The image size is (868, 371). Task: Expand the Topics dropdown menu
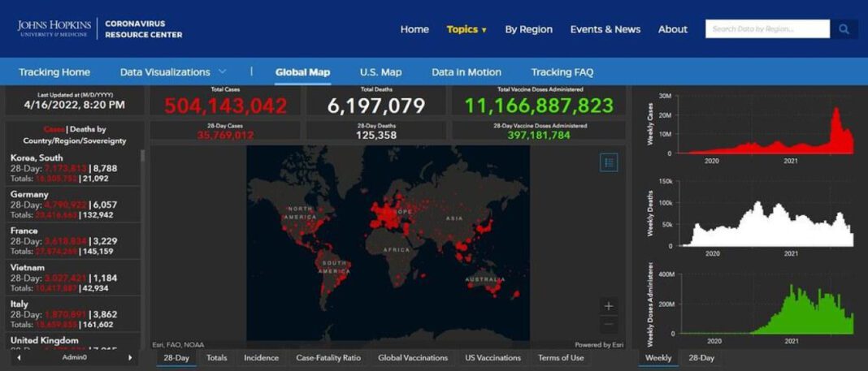coord(467,29)
